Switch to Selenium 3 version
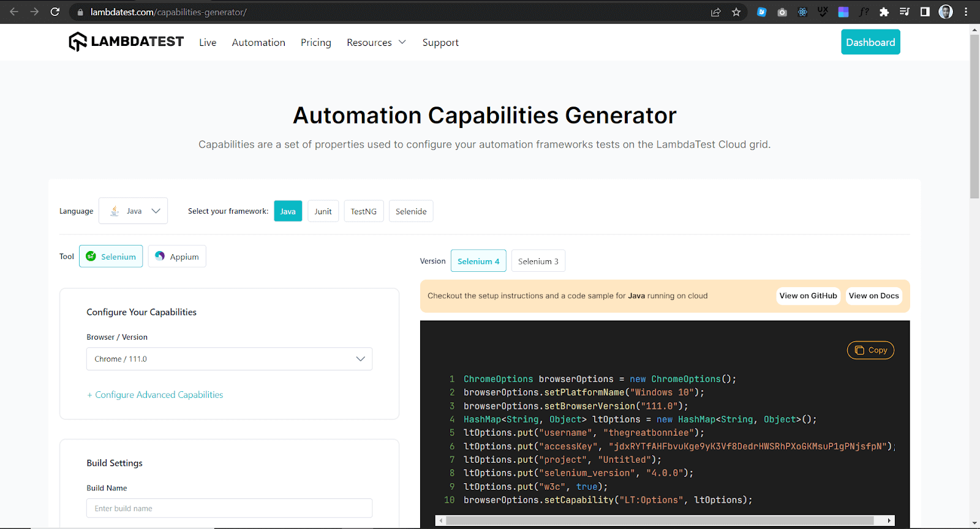The height and width of the screenshot is (529, 980). pos(538,261)
